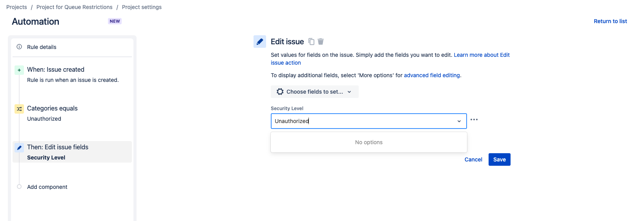This screenshot has width=644, height=221.
Task: Open the Security Level three-dots menu
Action: pos(474,120)
